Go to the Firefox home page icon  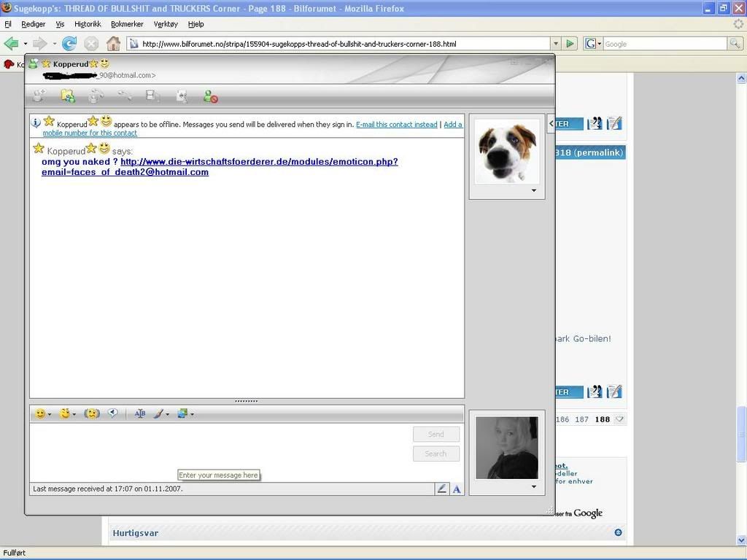[x=113, y=44]
